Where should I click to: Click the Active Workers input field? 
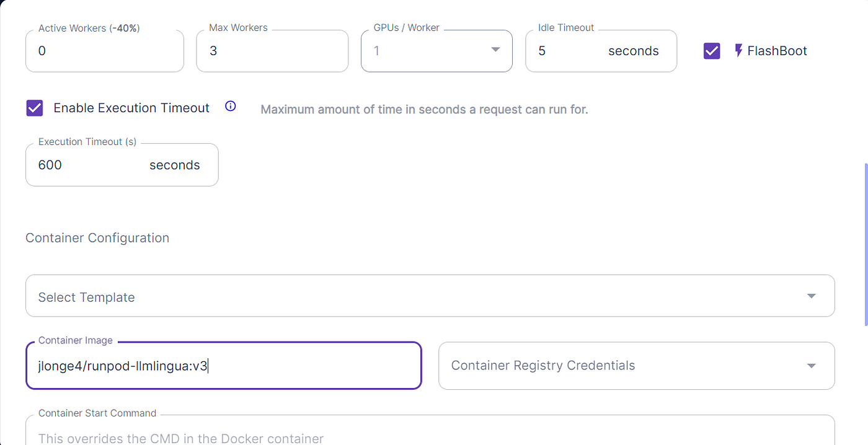point(105,51)
